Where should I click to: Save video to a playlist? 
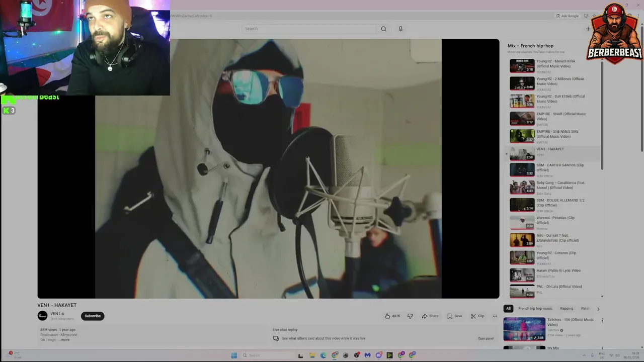[454, 316]
